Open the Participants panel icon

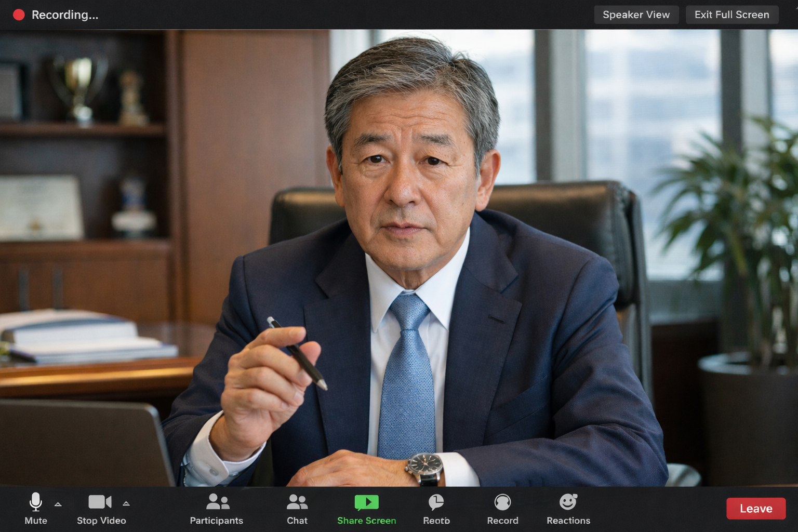(217, 502)
